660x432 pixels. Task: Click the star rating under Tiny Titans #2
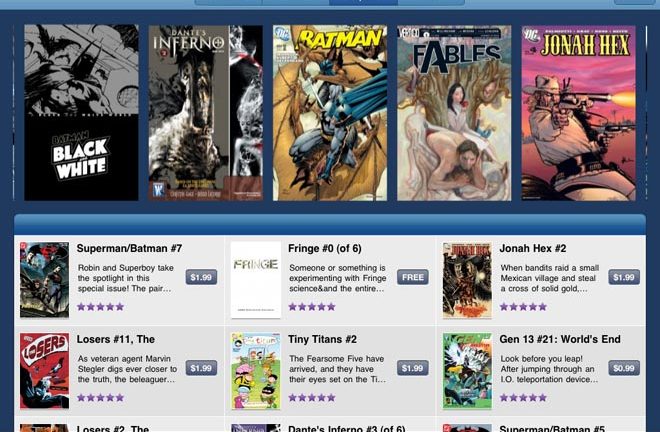[312, 397]
